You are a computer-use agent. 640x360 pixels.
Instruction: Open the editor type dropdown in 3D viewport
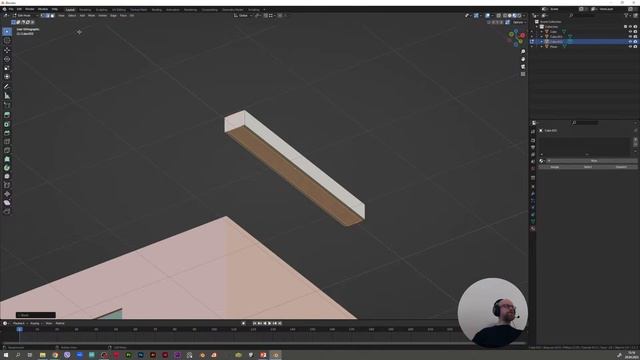(x=7, y=16)
